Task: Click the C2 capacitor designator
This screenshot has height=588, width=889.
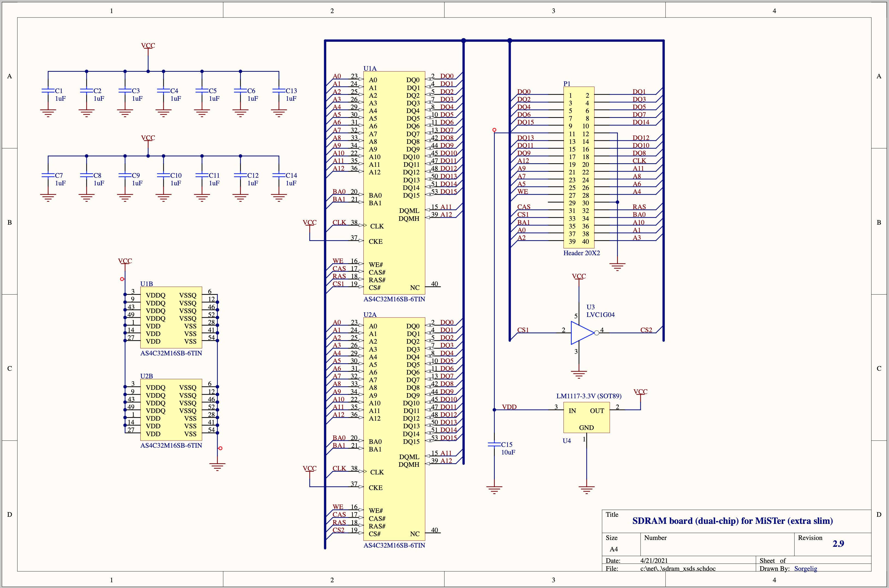Action: [97, 91]
